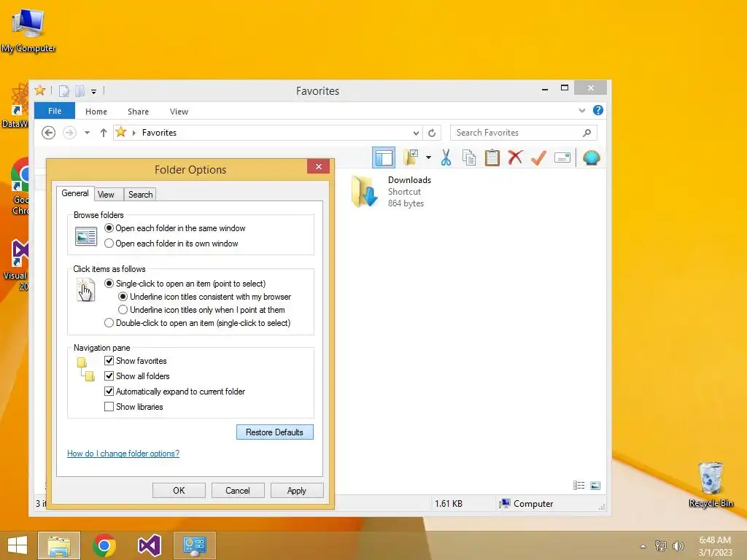Click the folder options toolbar icon
This screenshot has width=747, height=560.
(411, 157)
